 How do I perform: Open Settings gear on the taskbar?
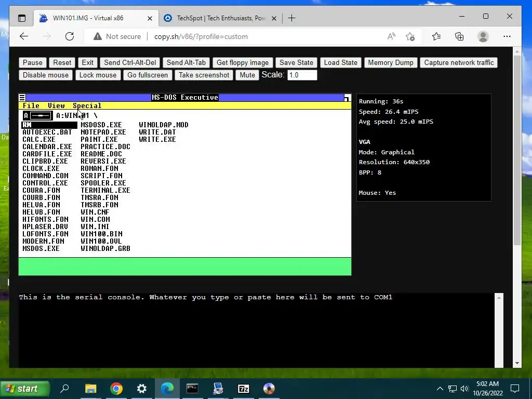coord(141,389)
